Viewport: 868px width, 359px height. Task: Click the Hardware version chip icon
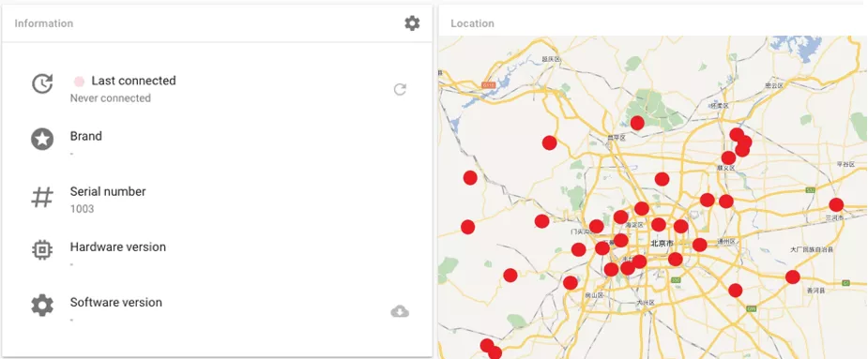click(42, 250)
